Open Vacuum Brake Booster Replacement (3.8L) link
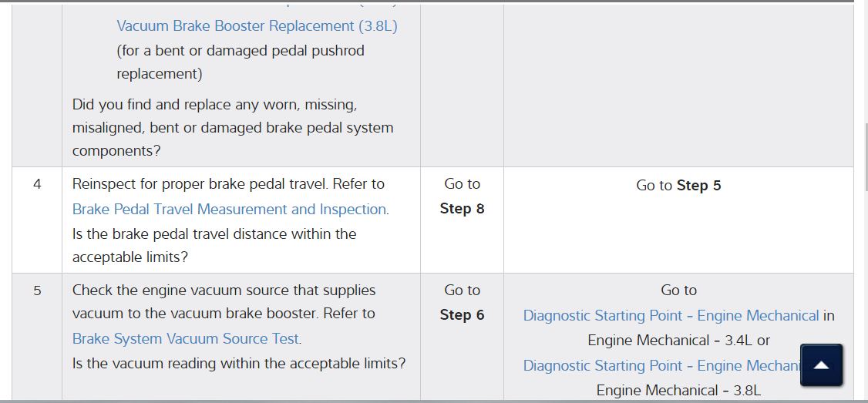This screenshot has width=868, height=403. pyautogui.click(x=257, y=25)
